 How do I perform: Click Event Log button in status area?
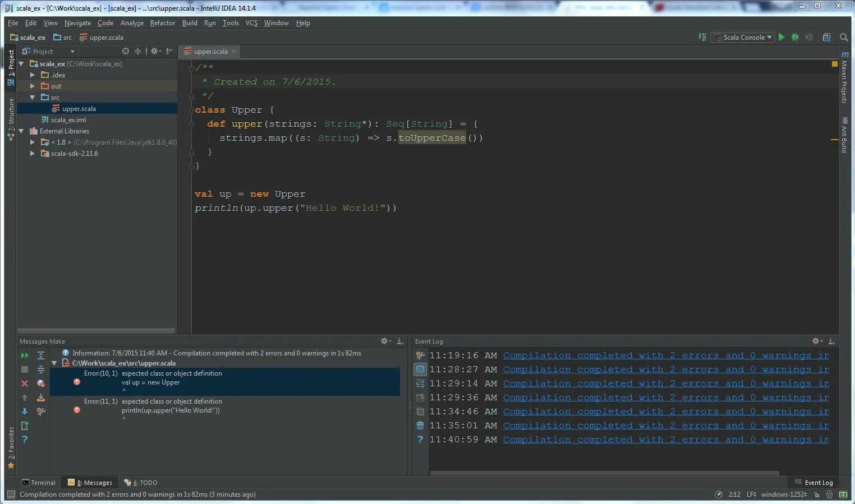(814, 483)
